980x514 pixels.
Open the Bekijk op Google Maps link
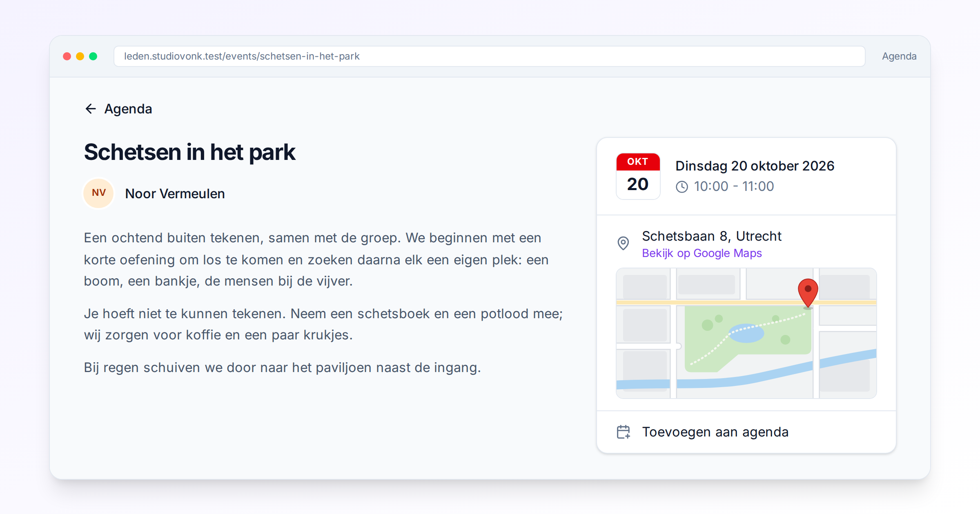pos(702,253)
